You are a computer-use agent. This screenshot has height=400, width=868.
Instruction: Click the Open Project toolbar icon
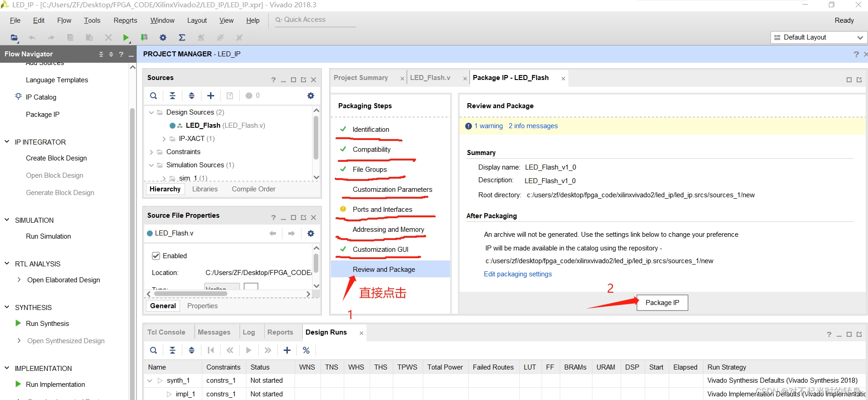[x=14, y=37]
